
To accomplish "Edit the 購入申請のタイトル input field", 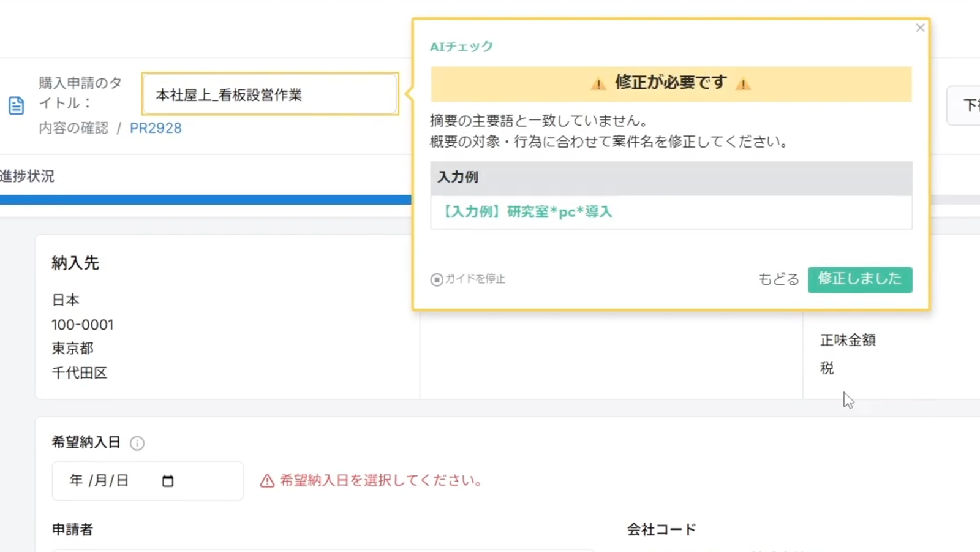I will pos(270,94).
